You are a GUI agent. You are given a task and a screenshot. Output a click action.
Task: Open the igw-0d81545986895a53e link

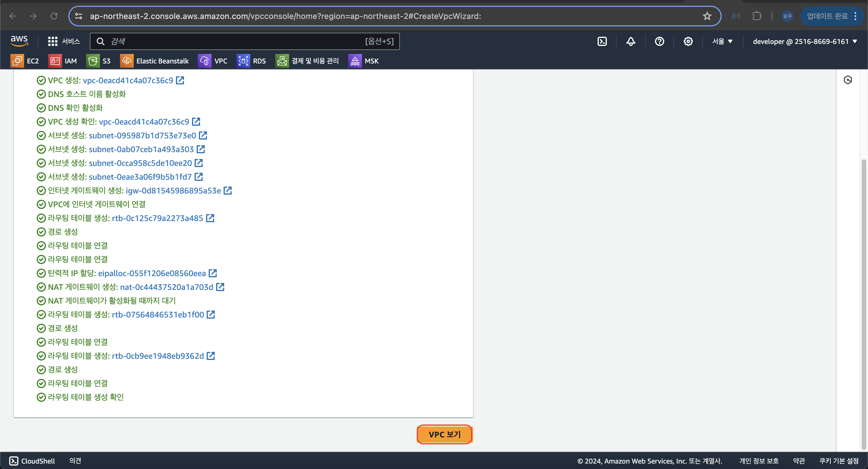(173, 191)
